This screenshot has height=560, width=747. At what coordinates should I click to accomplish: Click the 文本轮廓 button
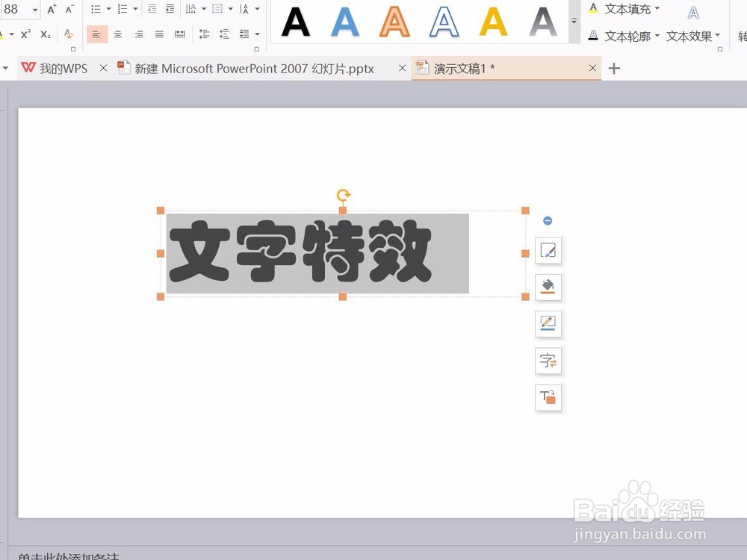(x=628, y=36)
